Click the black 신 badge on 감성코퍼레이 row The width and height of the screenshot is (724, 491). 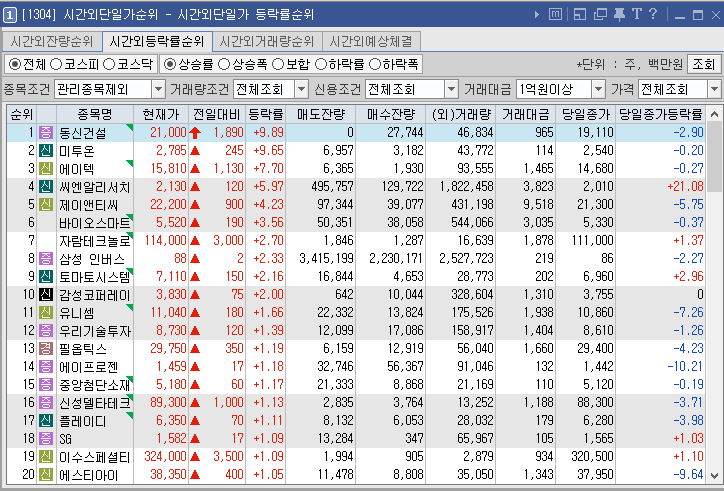pyautogui.click(x=45, y=295)
